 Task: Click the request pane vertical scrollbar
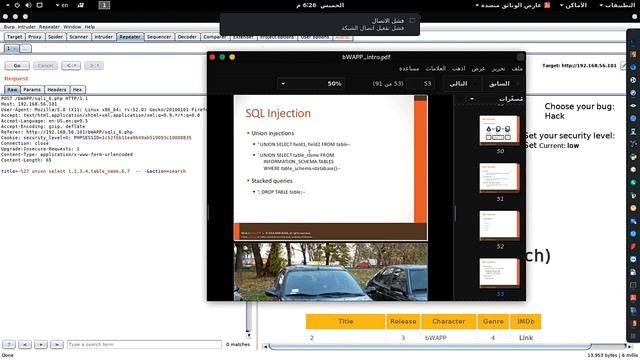(249, 316)
